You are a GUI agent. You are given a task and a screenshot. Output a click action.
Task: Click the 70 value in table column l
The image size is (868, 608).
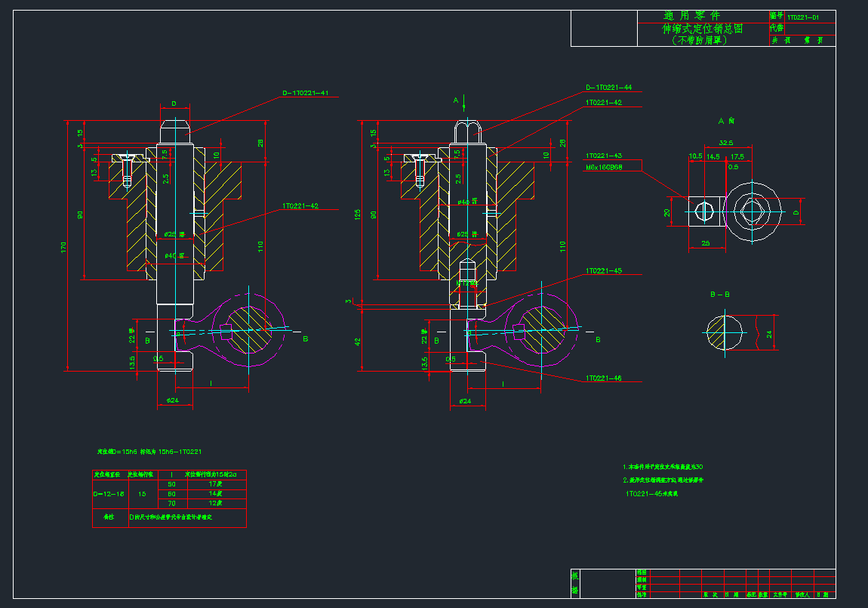click(x=171, y=502)
